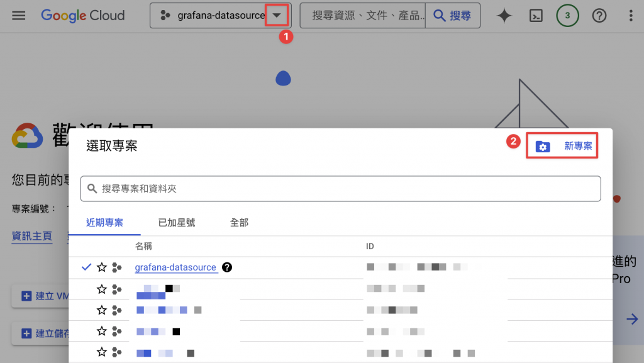Screen dimensions: 644x363
Task: Focus the 搜尋專案和資料夾 search field
Action: [x=340, y=189]
